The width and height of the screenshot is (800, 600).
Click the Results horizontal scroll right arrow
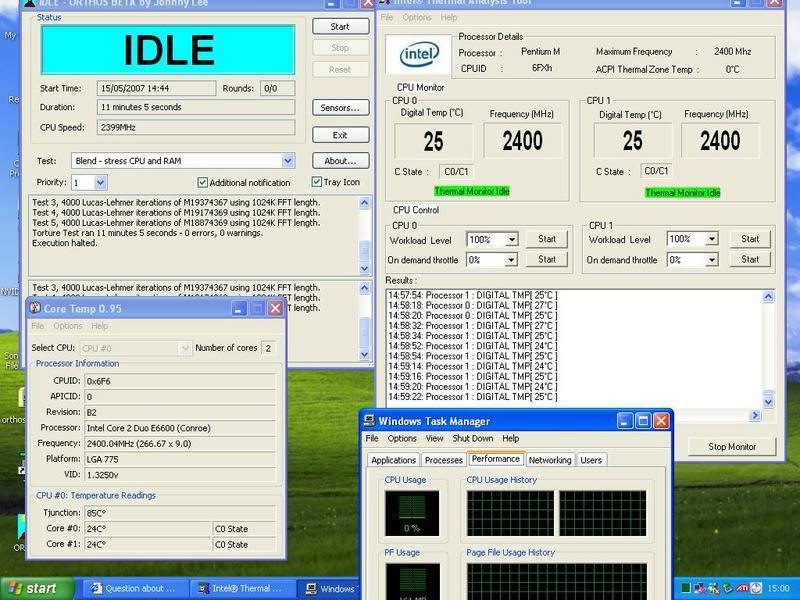tap(755, 415)
